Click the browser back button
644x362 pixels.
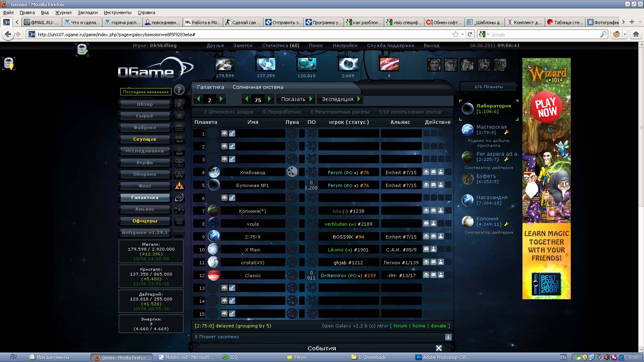8,34
